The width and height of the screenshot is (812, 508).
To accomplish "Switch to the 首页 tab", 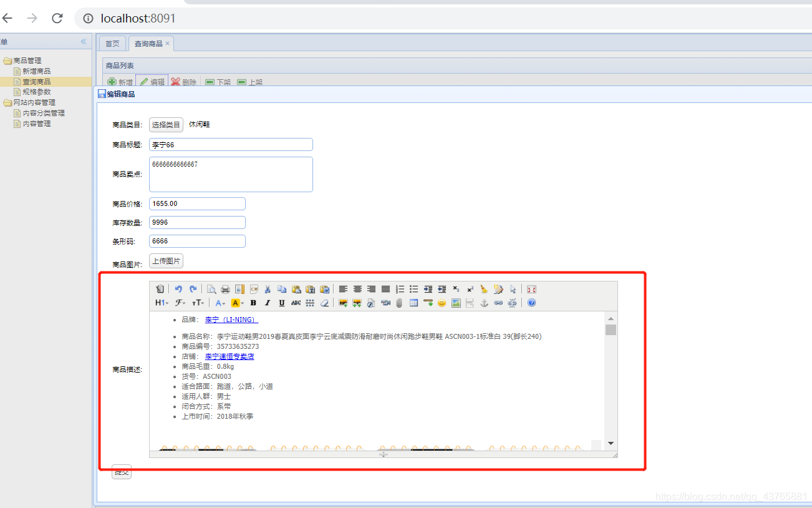I will [x=112, y=44].
